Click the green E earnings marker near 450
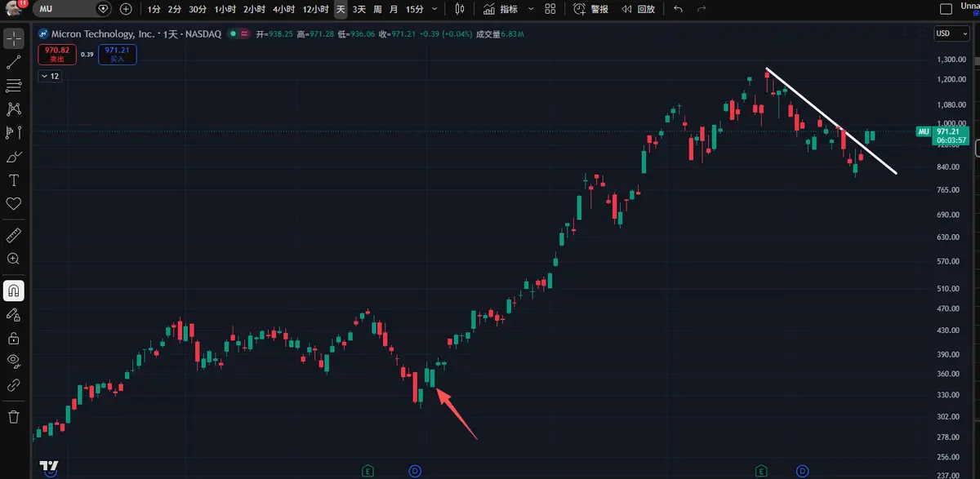This screenshot has height=479, width=980. click(368, 471)
